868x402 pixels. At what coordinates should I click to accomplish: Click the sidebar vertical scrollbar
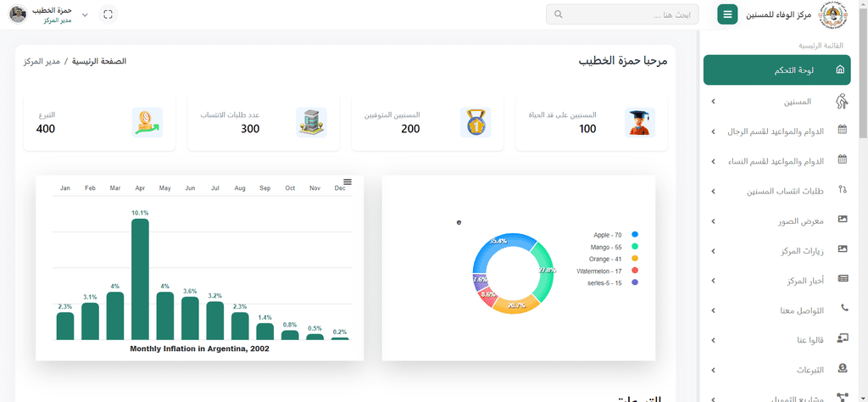[863, 71]
